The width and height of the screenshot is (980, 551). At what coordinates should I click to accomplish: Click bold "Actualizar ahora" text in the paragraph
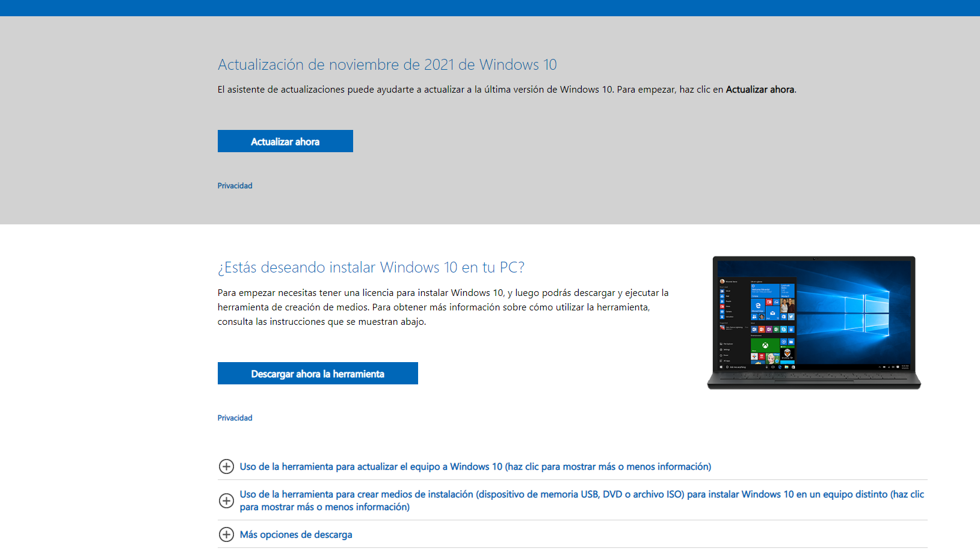tap(760, 90)
